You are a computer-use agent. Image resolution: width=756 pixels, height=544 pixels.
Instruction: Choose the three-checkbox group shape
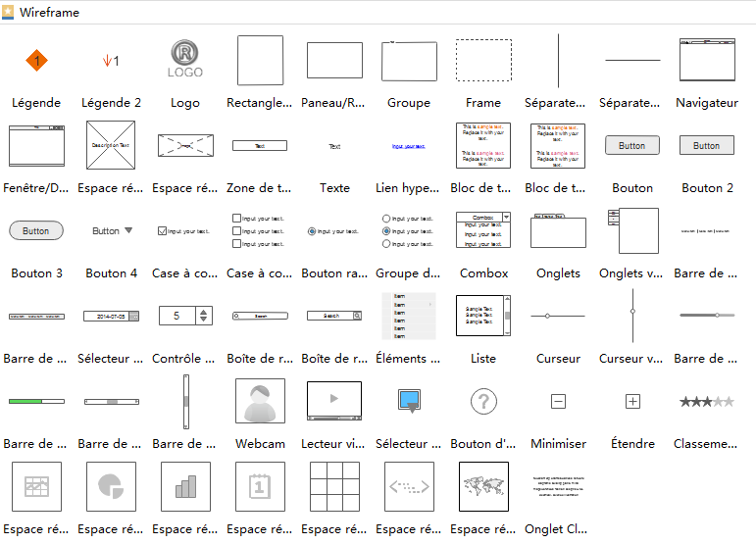point(260,231)
